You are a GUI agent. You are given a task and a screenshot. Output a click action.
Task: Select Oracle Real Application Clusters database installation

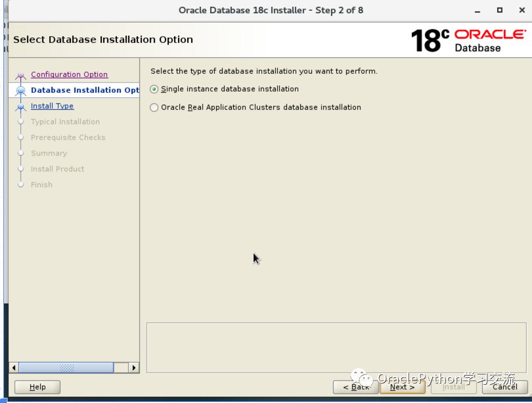tap(154, 108)
